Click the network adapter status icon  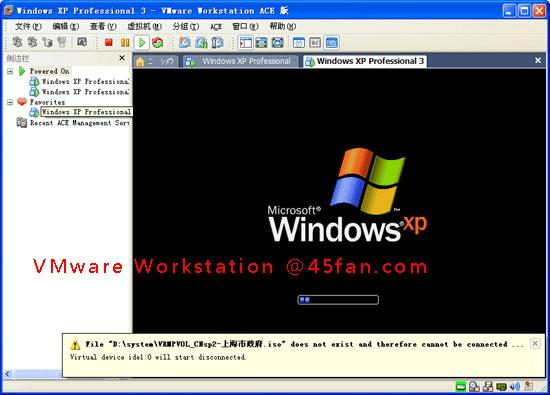(502, 387)
